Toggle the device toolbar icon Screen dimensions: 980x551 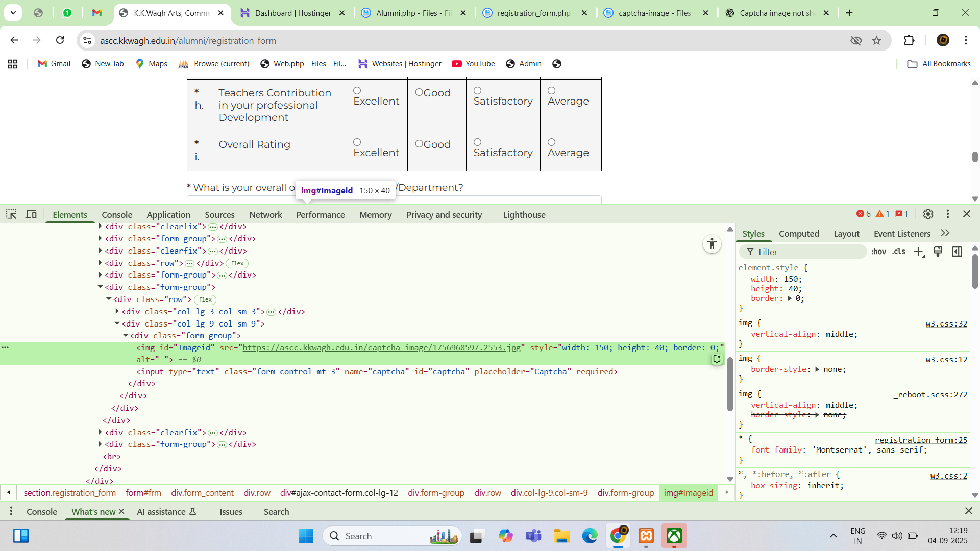point(31,214)
